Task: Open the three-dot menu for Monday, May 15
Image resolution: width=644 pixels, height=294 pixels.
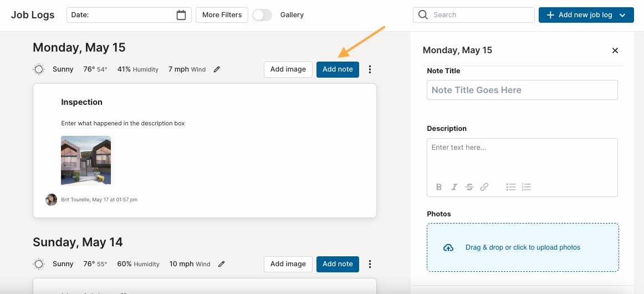Action: pos(370,69)
